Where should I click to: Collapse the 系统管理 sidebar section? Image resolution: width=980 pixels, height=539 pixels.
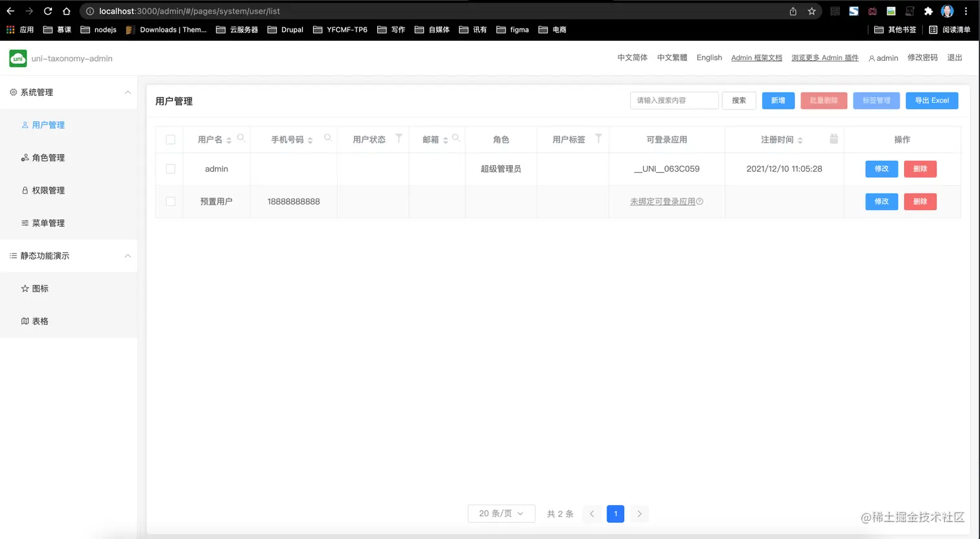(128, 92)
